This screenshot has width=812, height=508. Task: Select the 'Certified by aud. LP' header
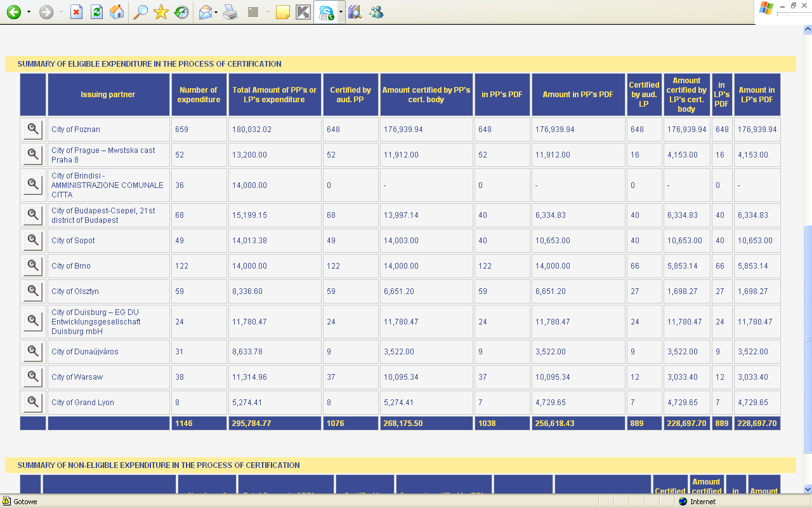pyautogui.click(x=644, y=95)
